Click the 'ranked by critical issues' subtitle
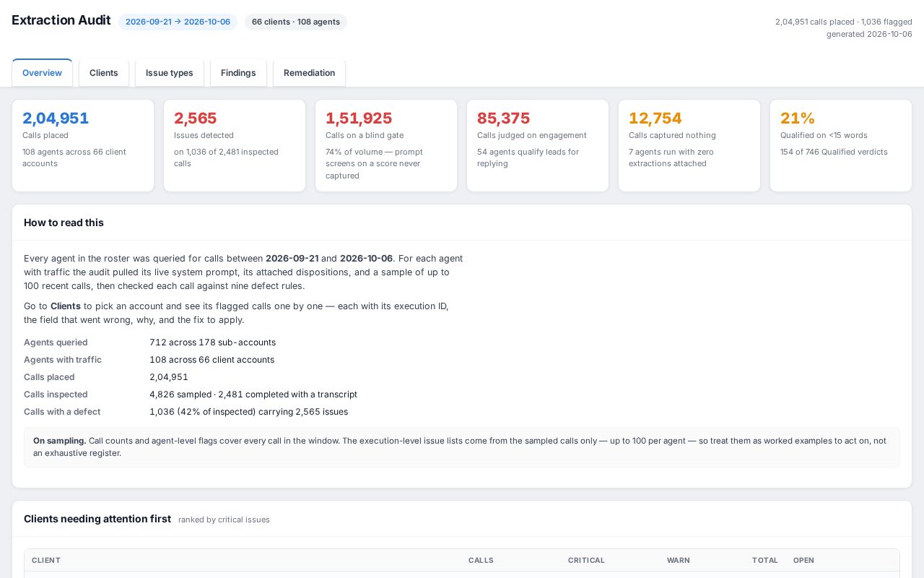This screenshot has width=924, height=578. tap(224, 519)
